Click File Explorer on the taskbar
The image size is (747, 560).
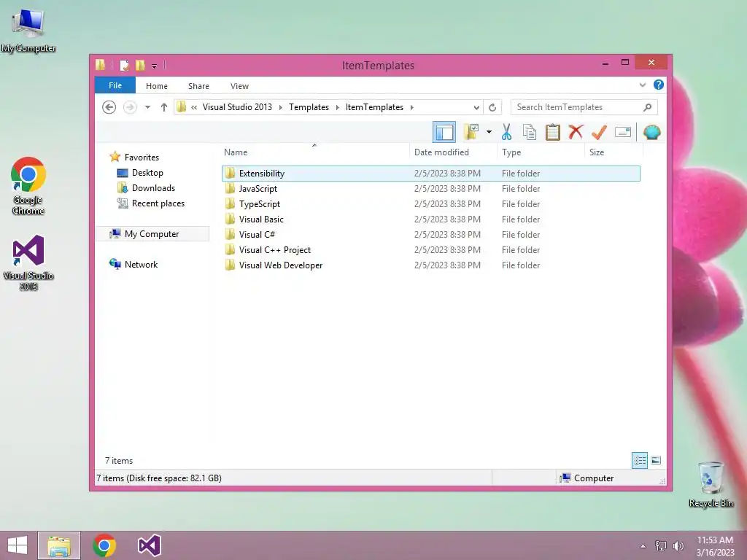pos(59,545)
